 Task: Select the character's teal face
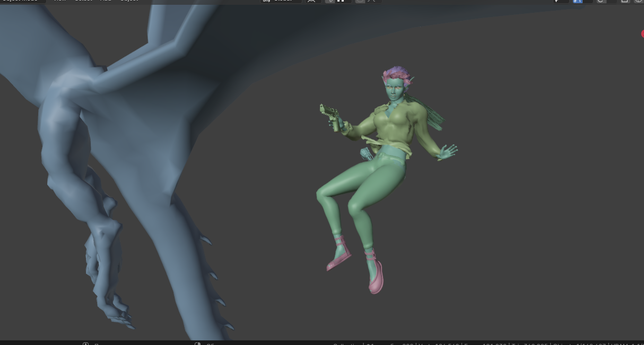point(394,91)
